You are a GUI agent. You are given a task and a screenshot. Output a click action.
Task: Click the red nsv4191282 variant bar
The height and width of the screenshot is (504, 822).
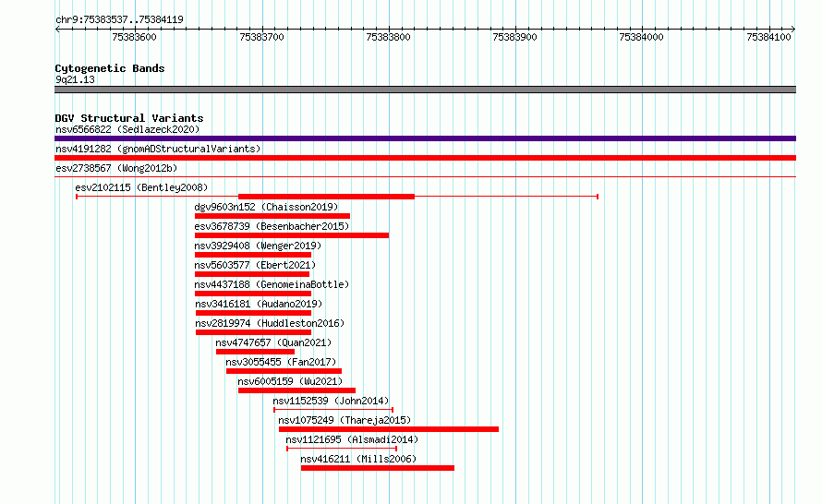(x=425, y=158)
